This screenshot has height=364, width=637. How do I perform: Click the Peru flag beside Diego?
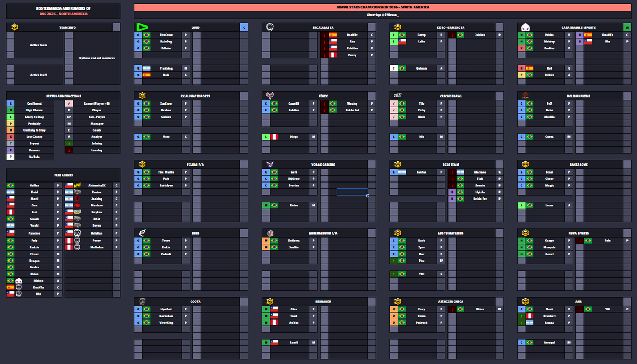pos(274,137)
